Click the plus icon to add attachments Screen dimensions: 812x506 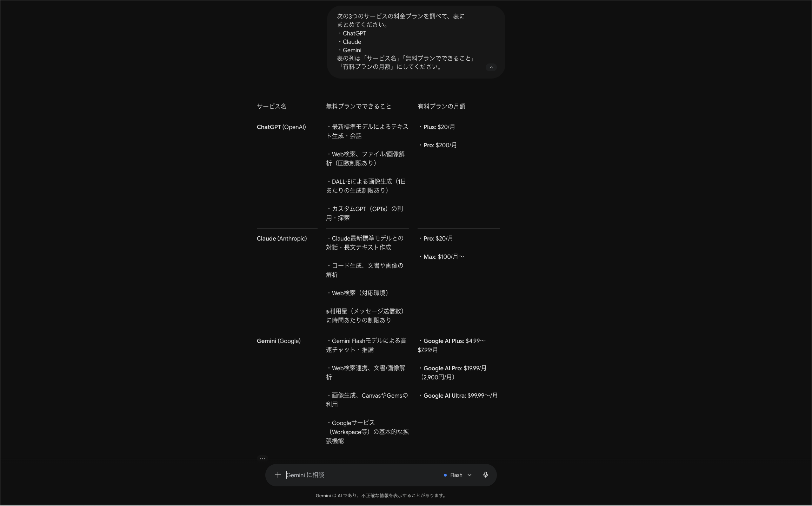(278, 475)
